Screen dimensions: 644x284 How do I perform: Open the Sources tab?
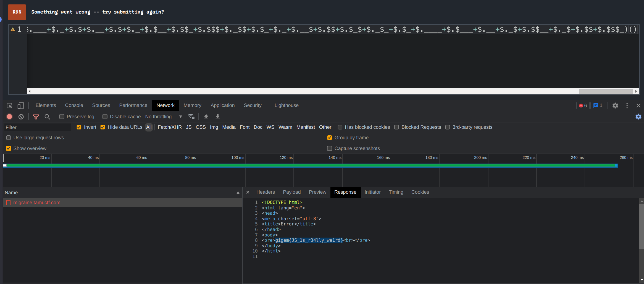click(x=101, y=105)
